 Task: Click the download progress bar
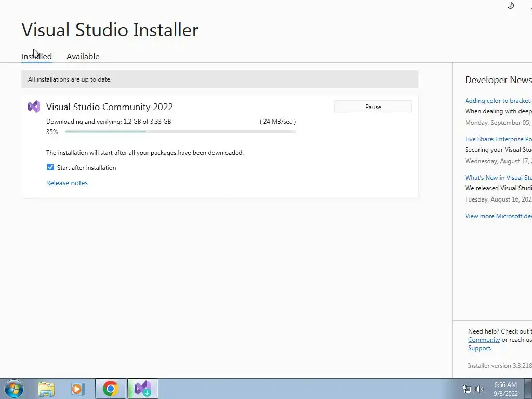coord(180,131)
